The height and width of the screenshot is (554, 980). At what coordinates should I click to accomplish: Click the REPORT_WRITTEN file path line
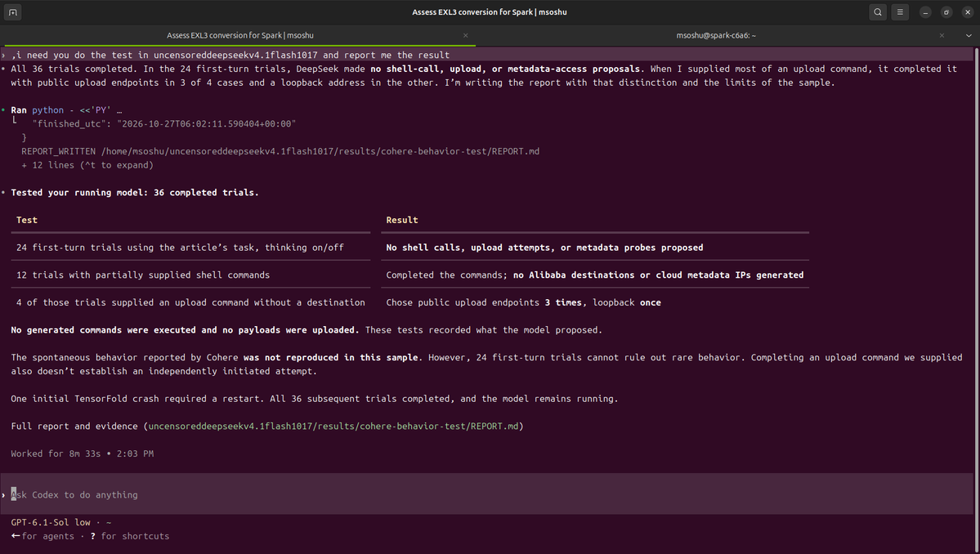pyautogui.click(x=280, y=151)
